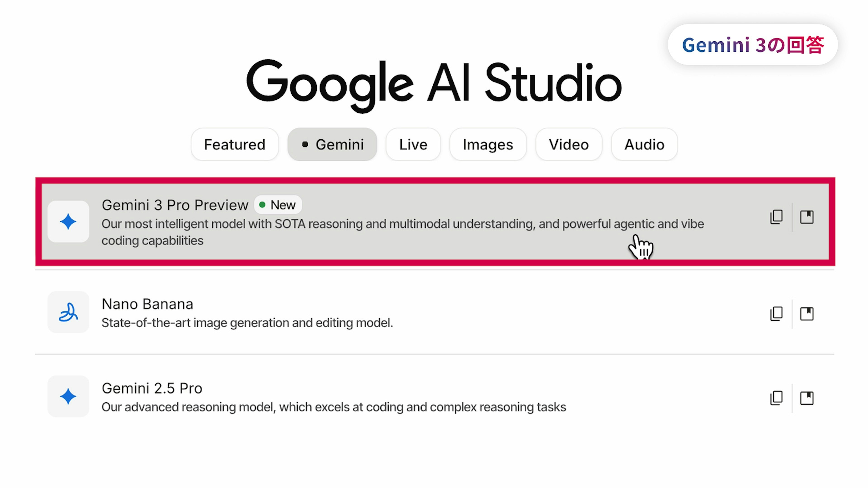Viewport: 868px width, 488px height.
Task: Click the Gemini 3 Pro Preview sparkle icon
Action: point(68,222)
